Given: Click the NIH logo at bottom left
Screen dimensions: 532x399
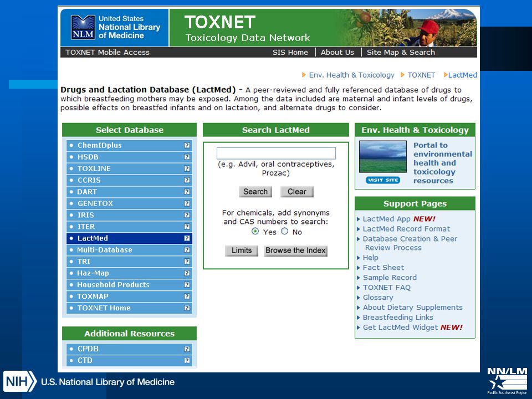Looking at the screenshot, I should pyautogui.click(x=20, y=381).
